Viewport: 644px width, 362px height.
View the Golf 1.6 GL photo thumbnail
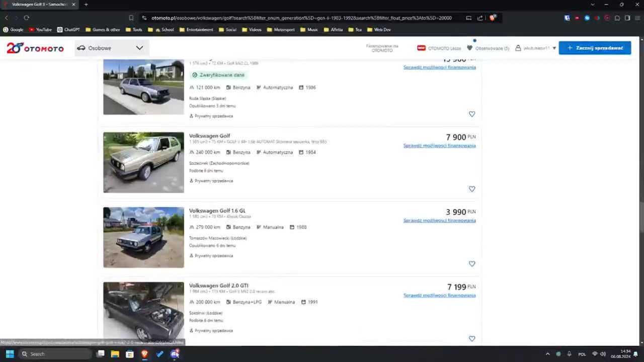point(144,237)
